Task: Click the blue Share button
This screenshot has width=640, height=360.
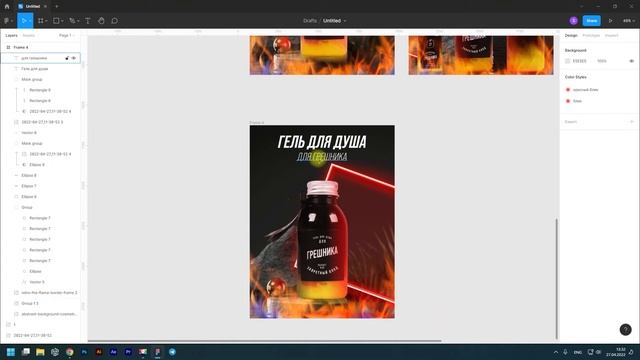Action: [x=591, y=20]
